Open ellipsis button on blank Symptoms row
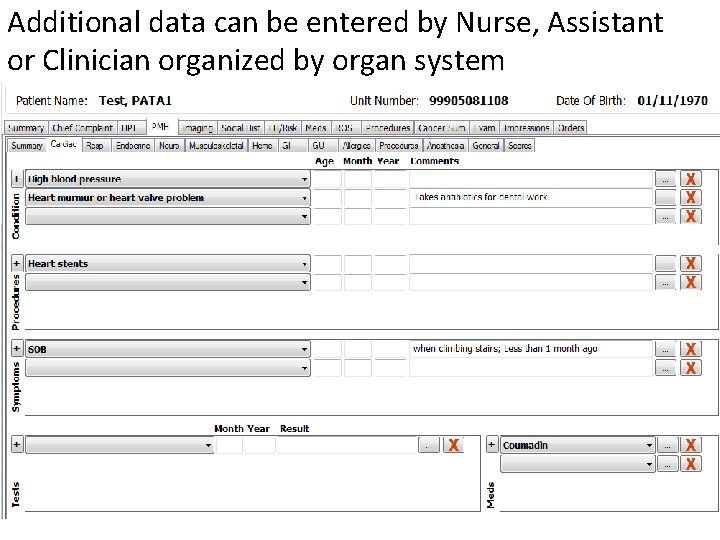 pyautogui.click(x=665, y=368)
